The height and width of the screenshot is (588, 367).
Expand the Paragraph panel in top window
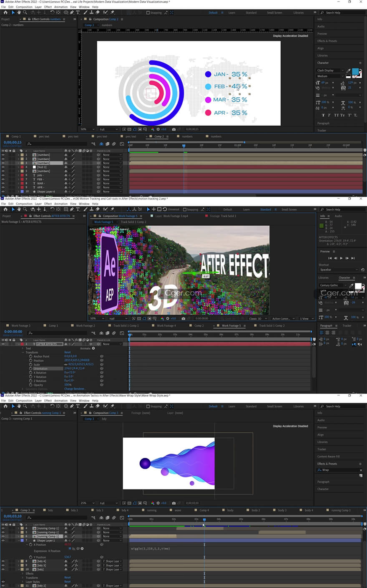click(x=323, y=123)
